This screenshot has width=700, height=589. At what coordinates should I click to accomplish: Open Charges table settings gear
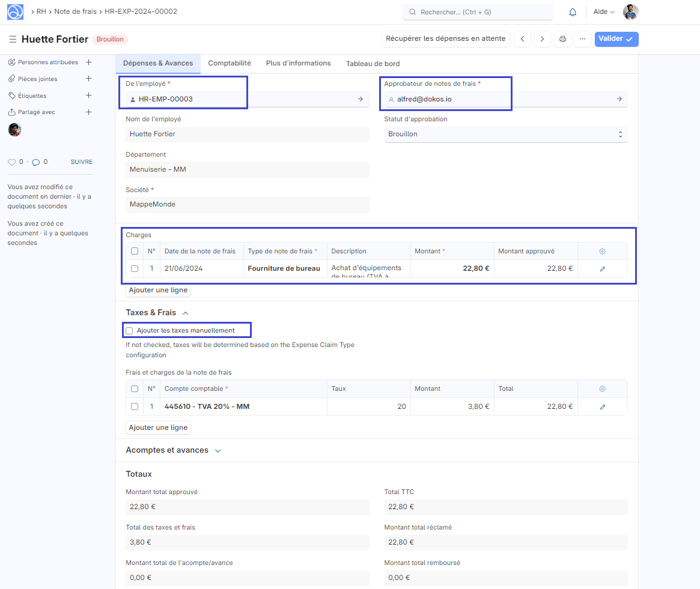point(603,251)
